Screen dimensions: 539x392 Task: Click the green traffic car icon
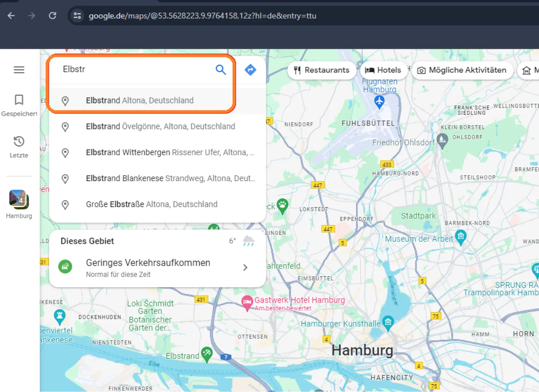65,267
